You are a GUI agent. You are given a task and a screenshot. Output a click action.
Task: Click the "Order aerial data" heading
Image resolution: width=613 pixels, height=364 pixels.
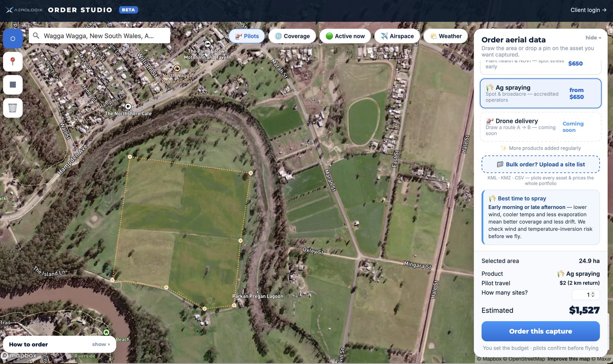click(x=514, y=40)
